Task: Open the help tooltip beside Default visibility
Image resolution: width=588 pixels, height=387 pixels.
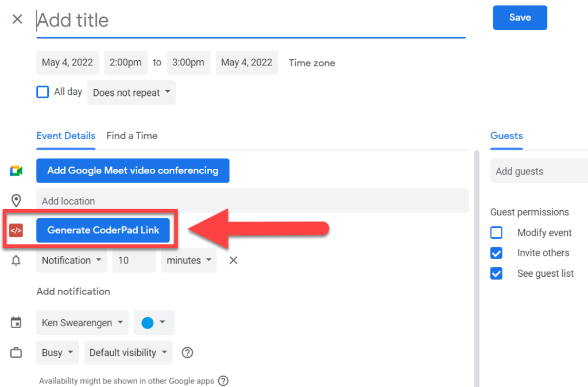Action: click(187, 352)
